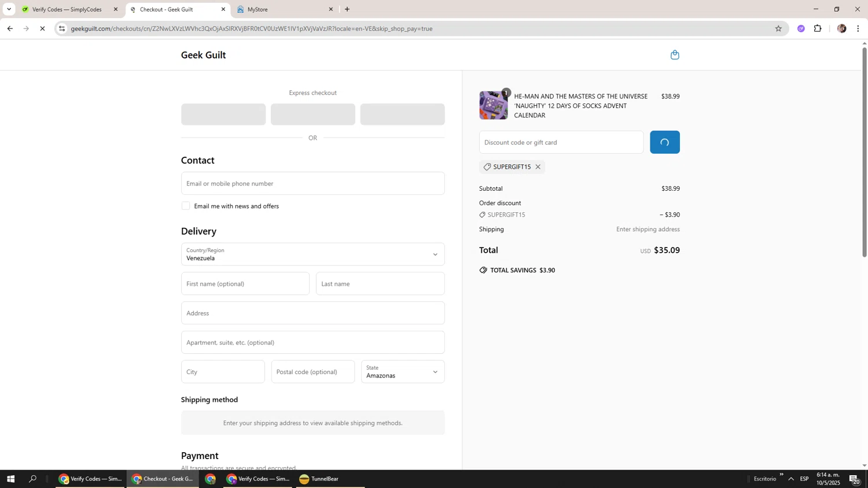Screen dimensions: 868x488
Task: Click the Total amount $35.09
Action: point(667,250)
